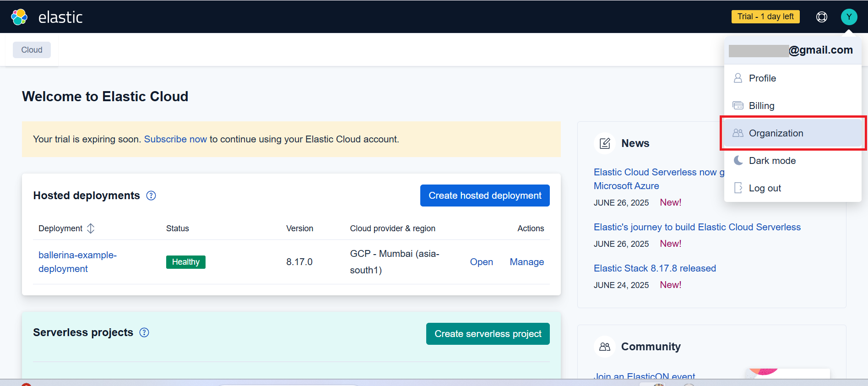The height and width of the screenshot is (386, 868).
Task: Click the Dark mode moon icon
Action: pos(738,160)
